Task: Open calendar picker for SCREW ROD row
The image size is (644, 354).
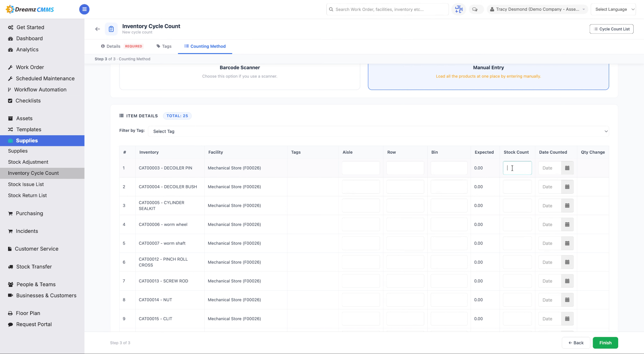Action: pos(567,281)
